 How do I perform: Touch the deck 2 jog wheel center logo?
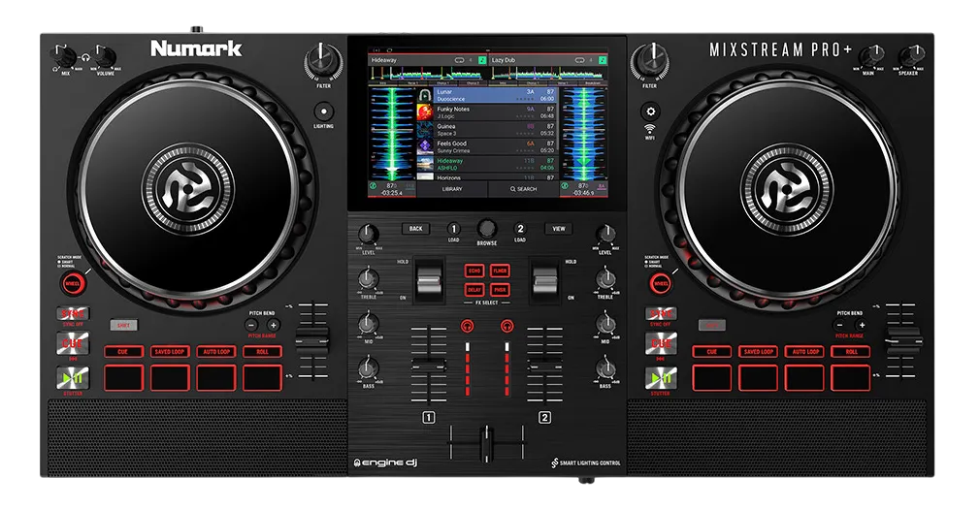coord(787,188)
